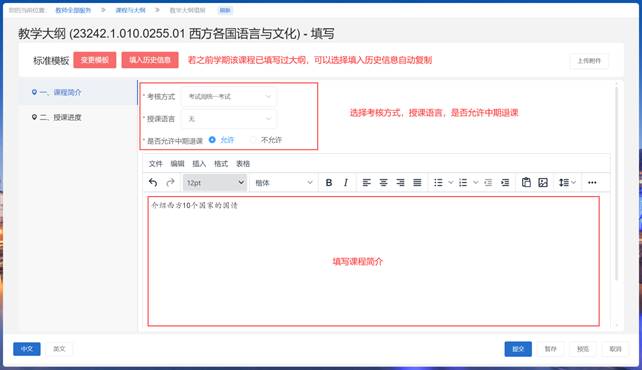Open the 12pt font size dropdown
The width and height of the screenshot is (642, 370).
click(215, 183)
